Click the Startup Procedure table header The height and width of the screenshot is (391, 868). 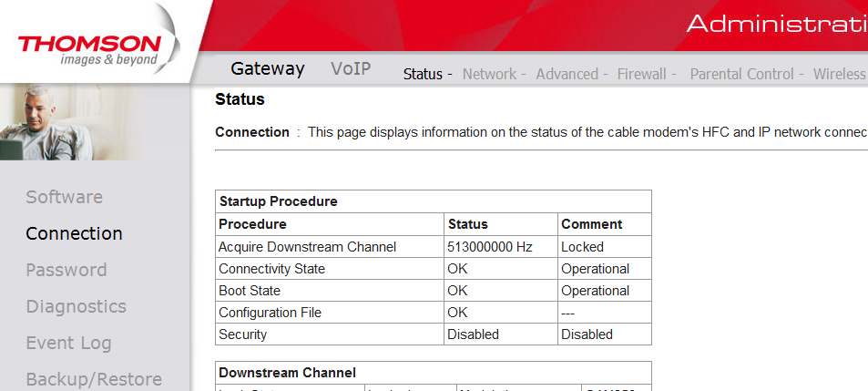278,201
